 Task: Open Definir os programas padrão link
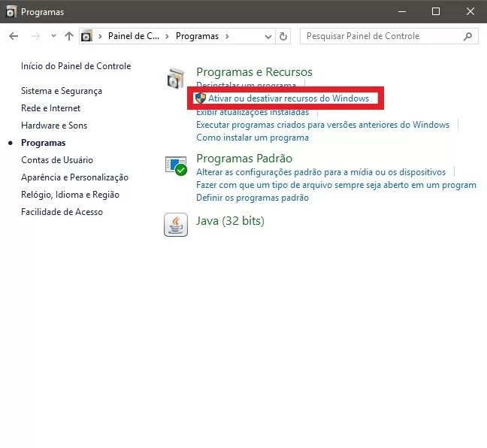(x=252, y=198)
